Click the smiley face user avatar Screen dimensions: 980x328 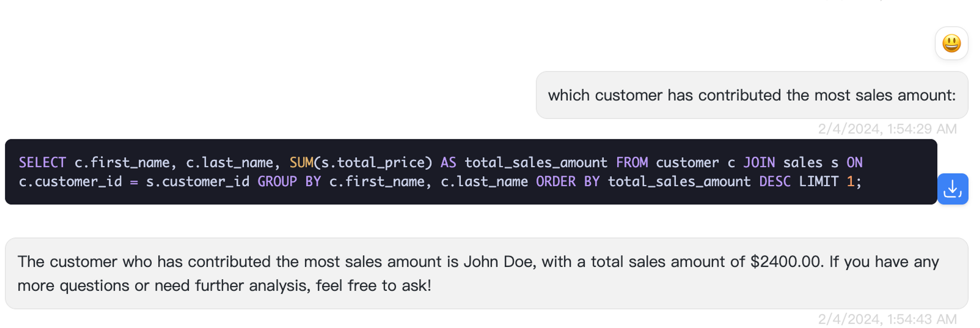pos(951,43)
